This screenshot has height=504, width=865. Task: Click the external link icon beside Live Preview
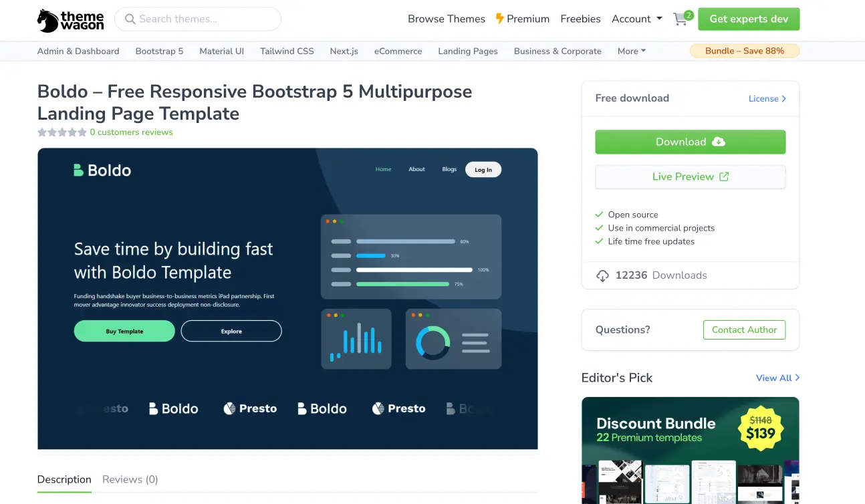coord(724,176)
